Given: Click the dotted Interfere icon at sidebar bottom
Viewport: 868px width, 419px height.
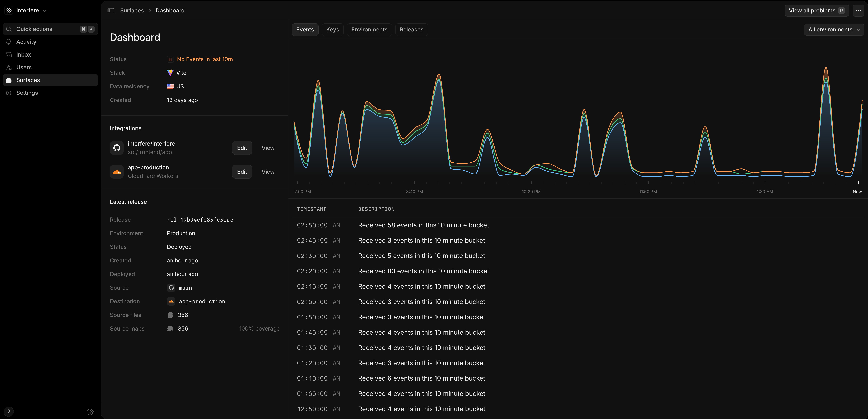Looking at the screenshot, I should tap(91, 412).
